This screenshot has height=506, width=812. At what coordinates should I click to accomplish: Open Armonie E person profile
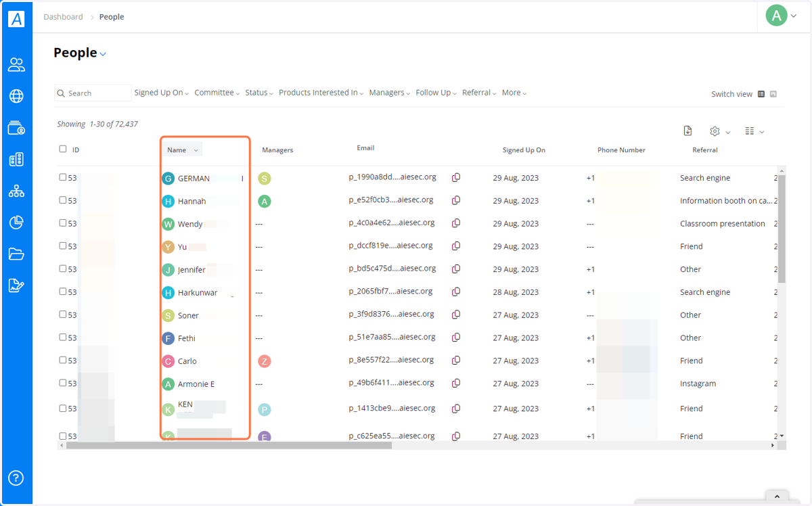[x=196, y=384]
